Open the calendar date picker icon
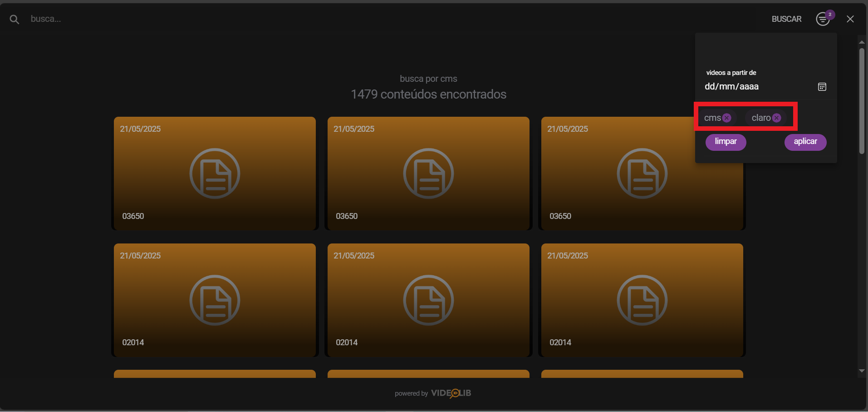Screen dimensions: 868x412 (821, 86)
